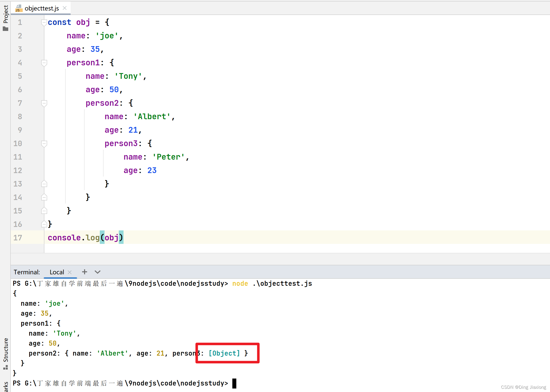Add a new terminal session
This screenshot has height=392, width=550.
85,272
